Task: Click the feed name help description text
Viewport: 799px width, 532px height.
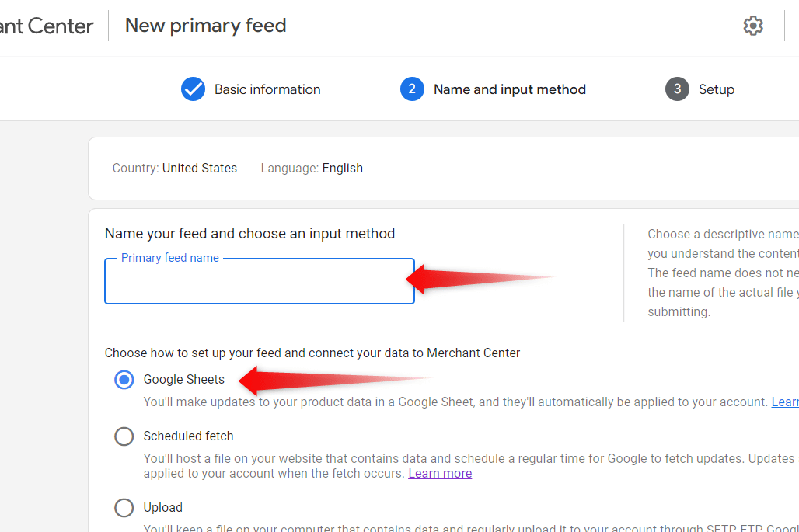Action: coord(723,273)
